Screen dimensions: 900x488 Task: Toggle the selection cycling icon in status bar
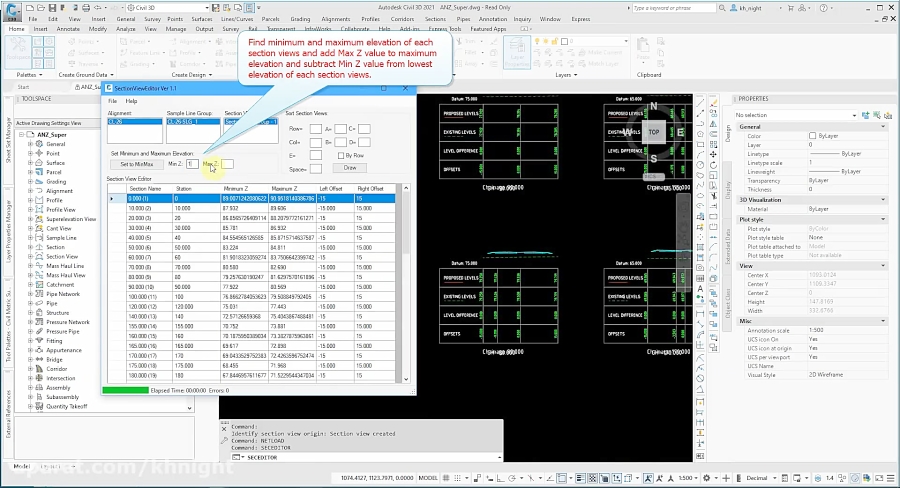pos(604,478)
